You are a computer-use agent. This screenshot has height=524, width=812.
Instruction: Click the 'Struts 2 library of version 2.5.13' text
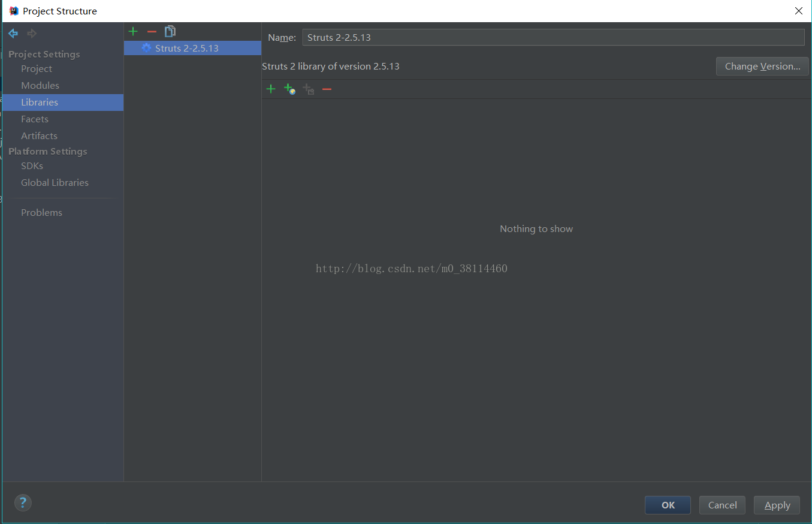[x=331, y=67]
